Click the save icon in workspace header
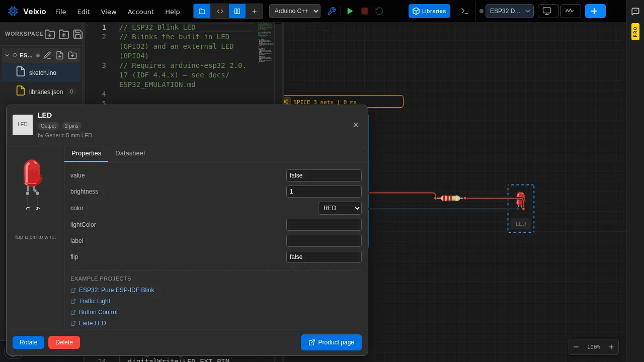 tap(78, 34)
